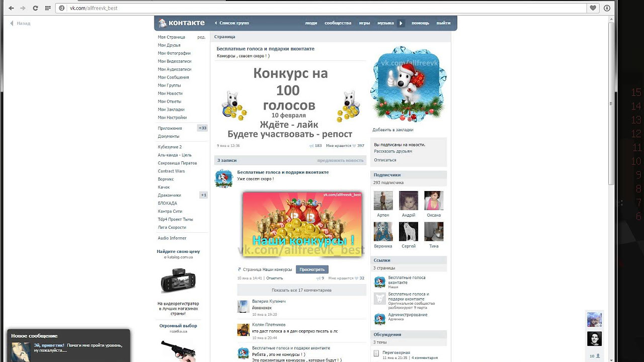This screenshot has width=644, height=362.
Task: Click the browser back arrow
Action: click(11, 8)
